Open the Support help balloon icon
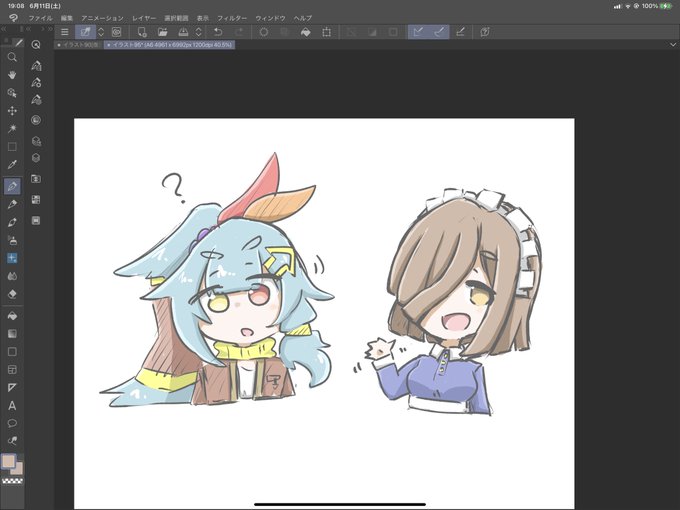680x510 pixels. tap(485, 32)
